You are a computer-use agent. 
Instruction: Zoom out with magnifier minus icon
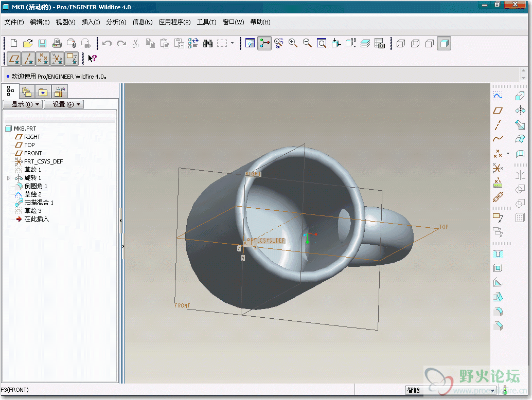[307, 43]
